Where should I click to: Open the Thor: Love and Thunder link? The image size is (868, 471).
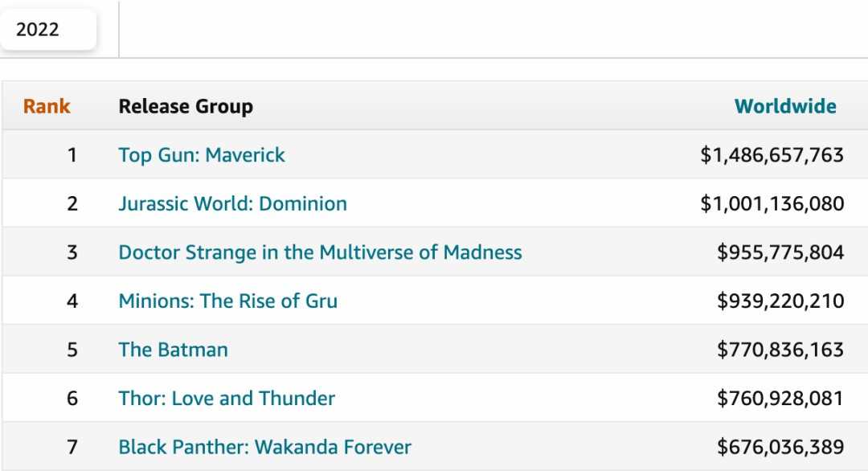click(x=227, y=398)
